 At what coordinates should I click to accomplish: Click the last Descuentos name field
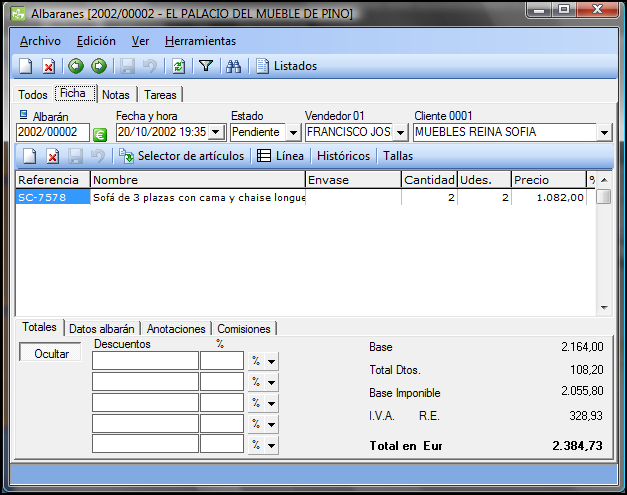(145, 444)
